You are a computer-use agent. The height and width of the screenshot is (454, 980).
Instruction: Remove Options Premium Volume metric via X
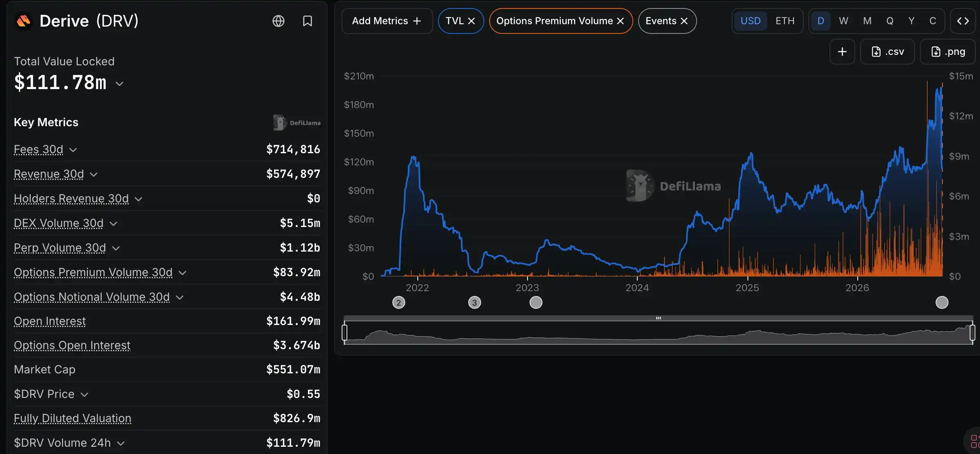coord(620,21)
